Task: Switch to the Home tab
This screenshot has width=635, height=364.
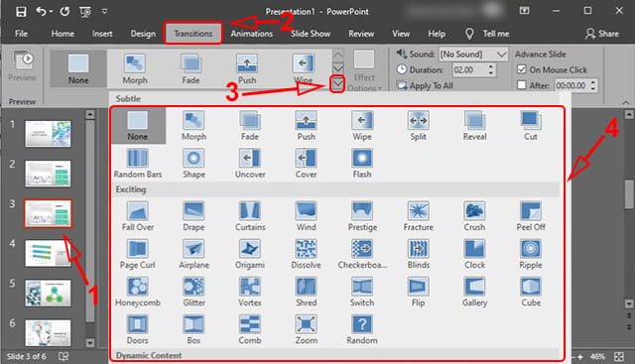Action: (63, 34)
